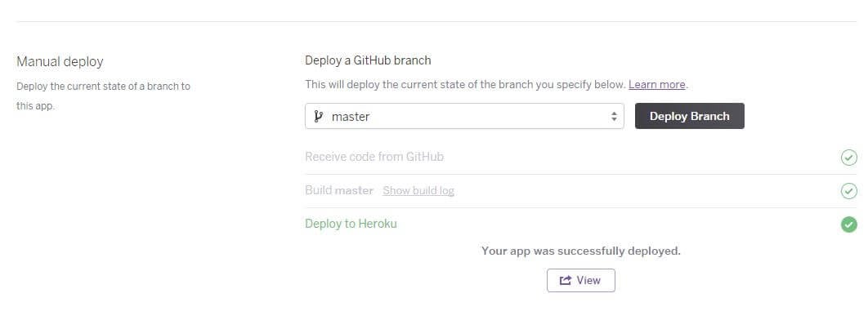The width and height of the screenshot is (868, 329).
Task: Click the Deploy Branch button
Action: coord(689,116)
